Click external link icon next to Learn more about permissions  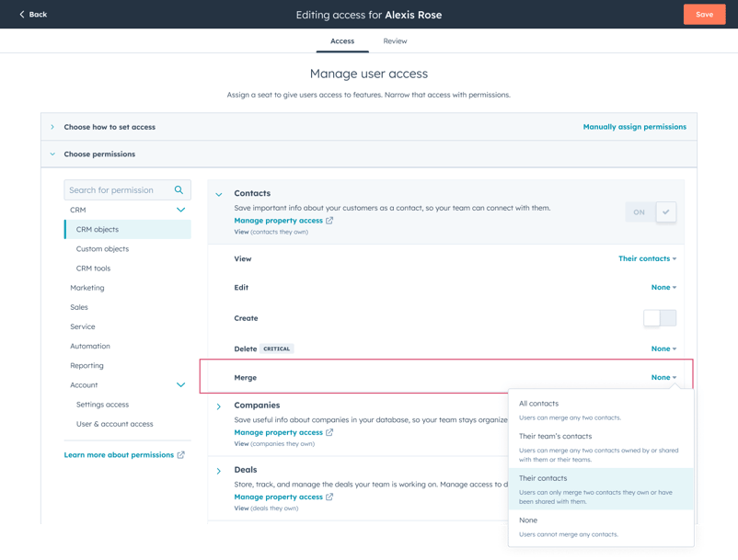point(179,454)
